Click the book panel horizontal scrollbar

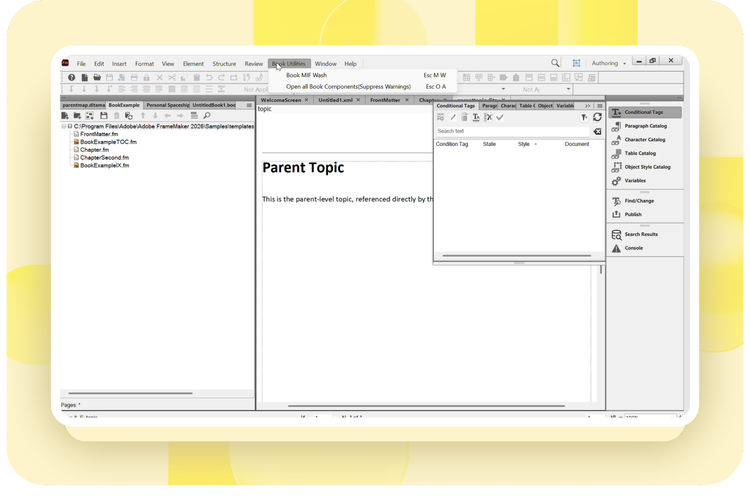(x=130, y=393)
